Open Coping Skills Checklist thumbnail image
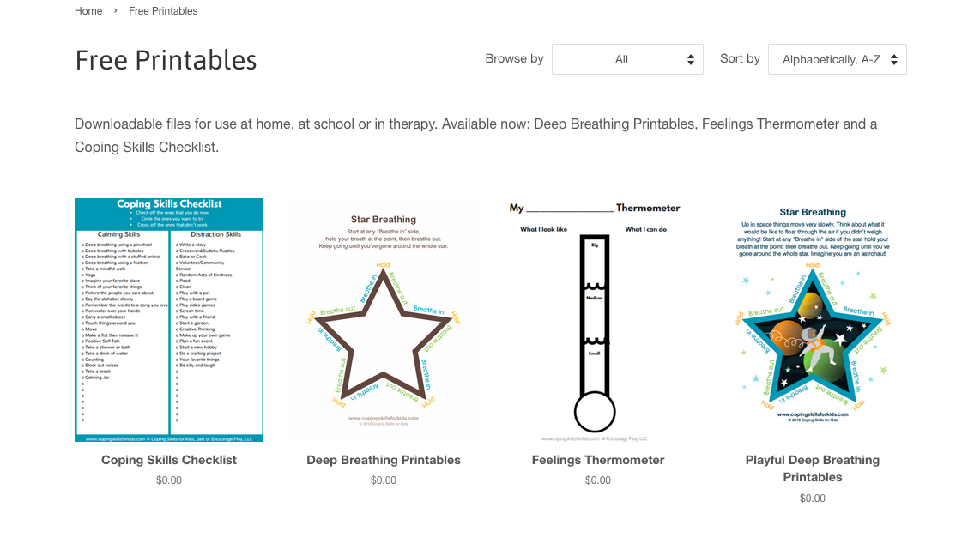The width and height of the screenshot is (980, 550). point(169,320)
